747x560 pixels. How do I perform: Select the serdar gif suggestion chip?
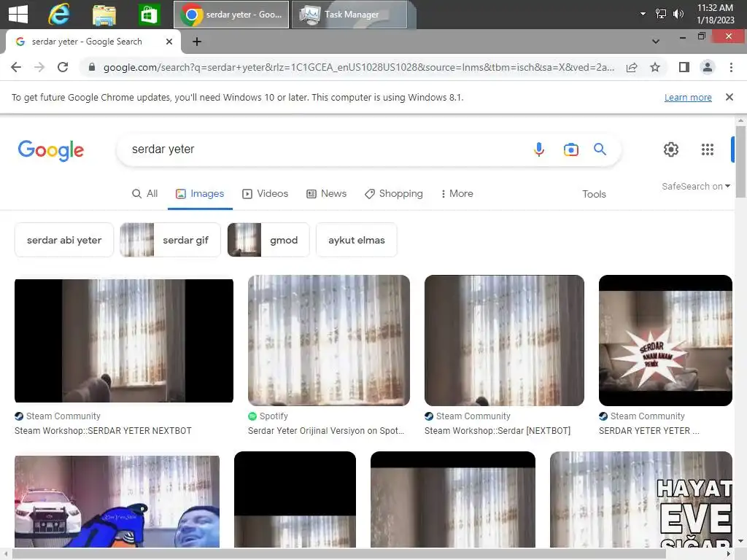click(x=171, y=240)
